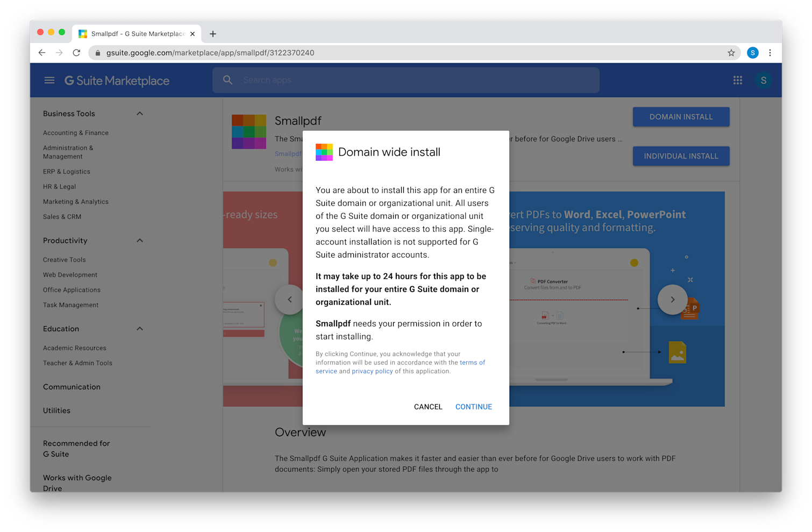
Task: Go to the previous screenshot in the carousel
Action: point(290,300)
